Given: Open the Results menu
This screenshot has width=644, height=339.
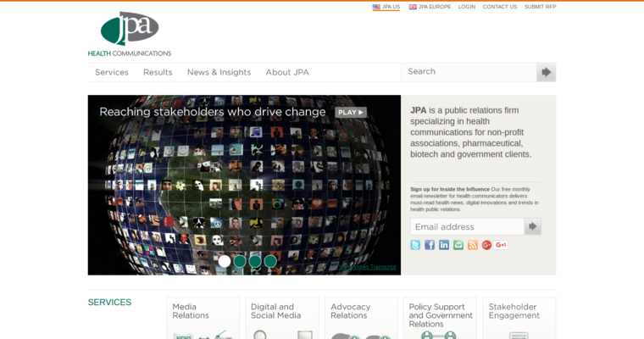Looking at the screenshot, I should (158, 72).
